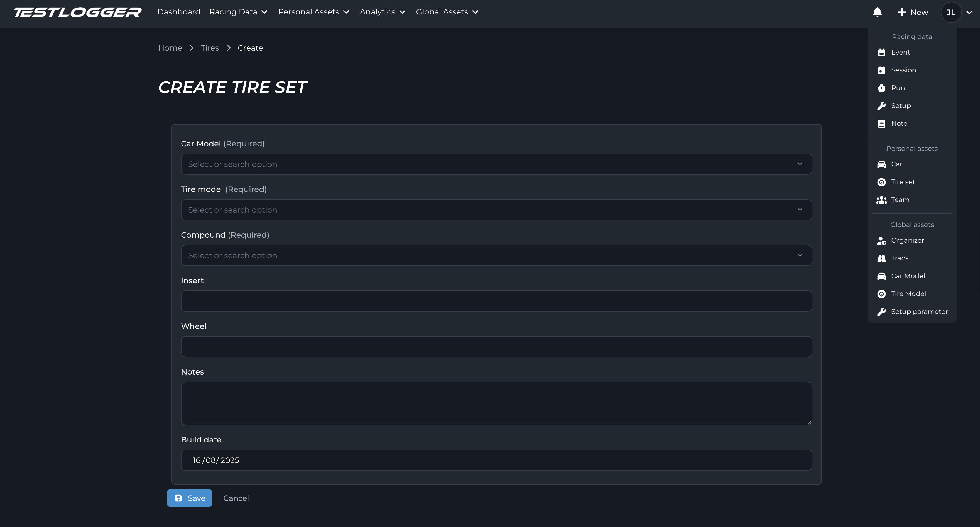Click the Team people icon
The image size is (980, 527).
click(x=881, y=200)
